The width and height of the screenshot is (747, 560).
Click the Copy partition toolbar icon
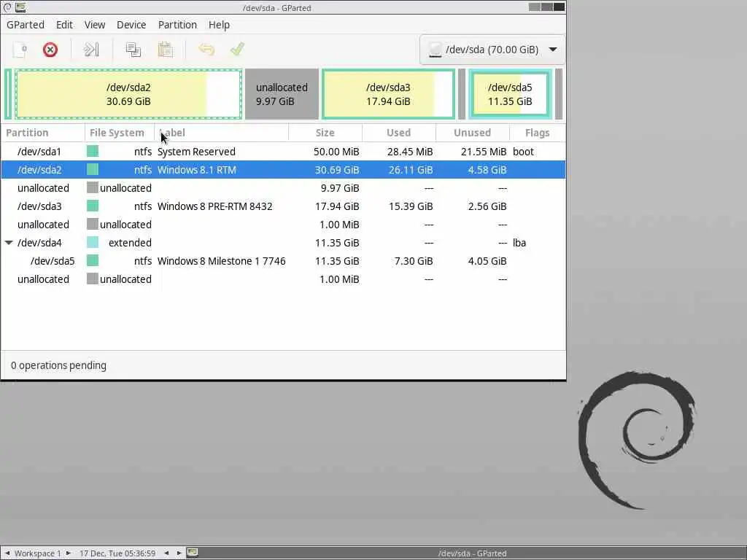coord(133,50)
